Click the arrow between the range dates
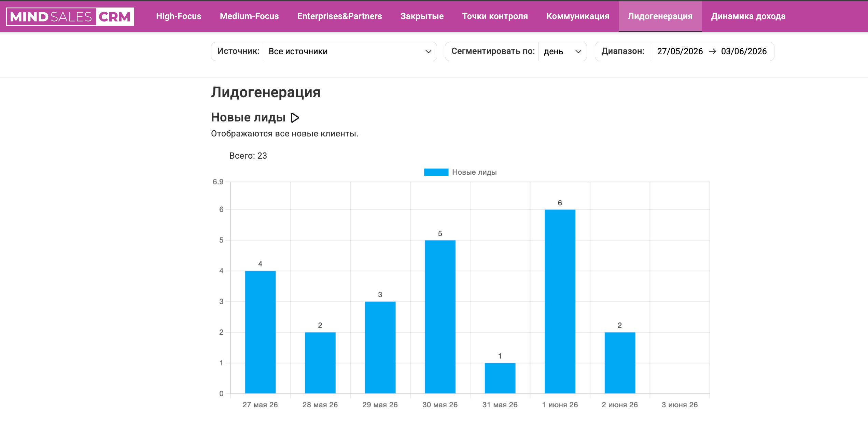Screen dimensions: 868x436 pos(712,52)
